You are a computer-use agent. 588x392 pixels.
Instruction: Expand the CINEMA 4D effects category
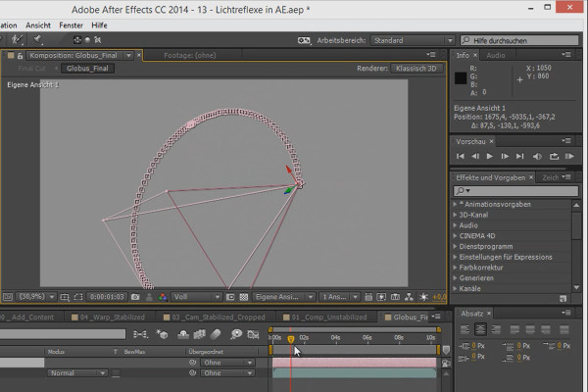point(456,235)
